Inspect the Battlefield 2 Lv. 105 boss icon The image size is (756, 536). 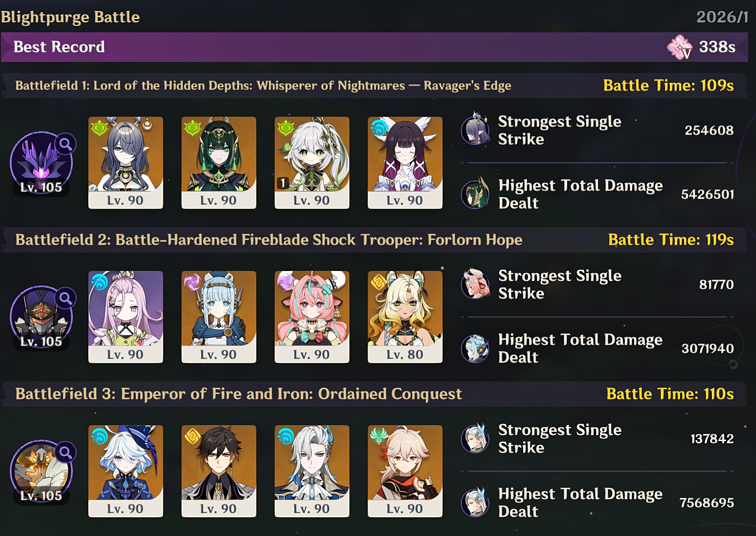tap(41, 317)
